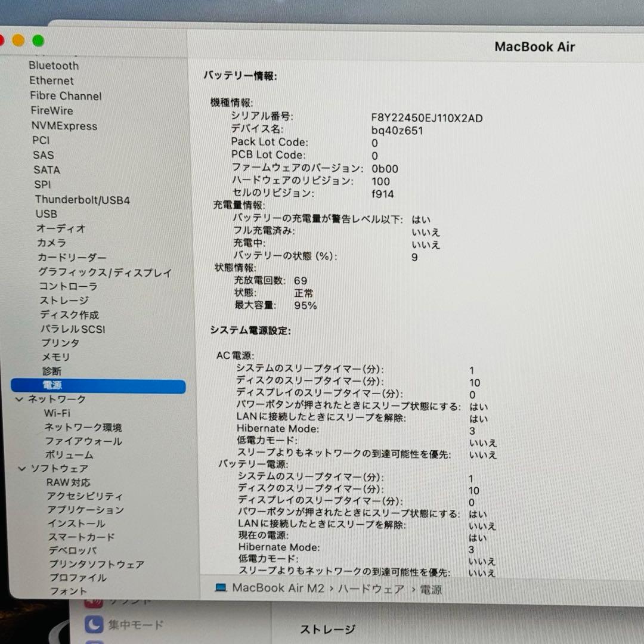Image resolution: width=644 pixels, height=644 pixels.
Task: Select フォント in the sidebar
Action: tap(68, 592)
